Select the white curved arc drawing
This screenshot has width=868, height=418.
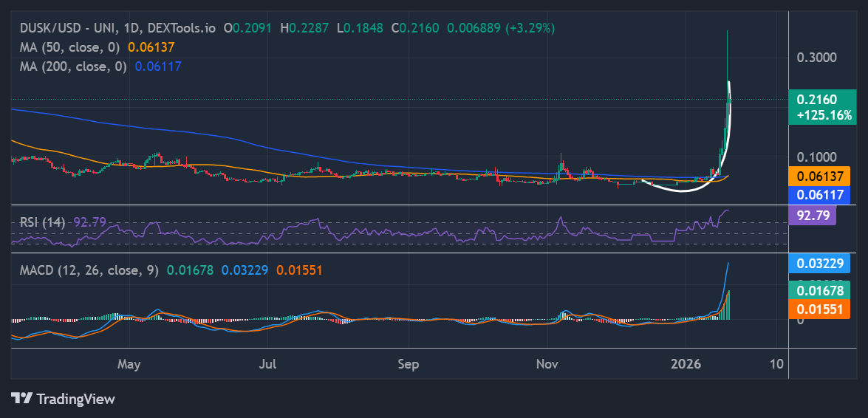point(680,191)
